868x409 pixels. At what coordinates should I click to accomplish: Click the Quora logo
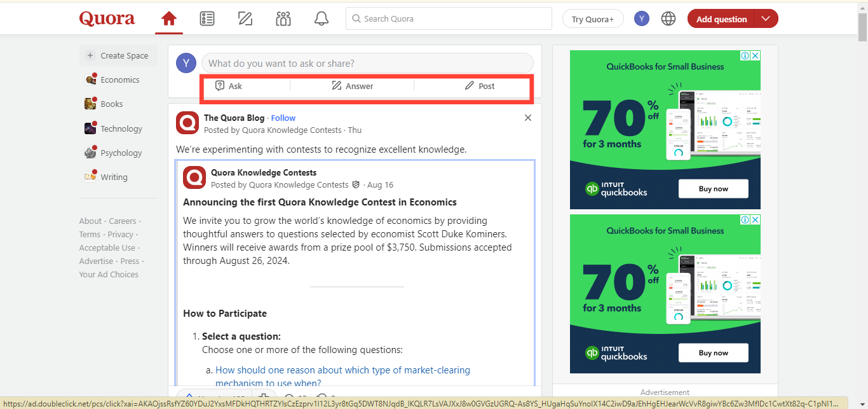[x=107, y=18]
